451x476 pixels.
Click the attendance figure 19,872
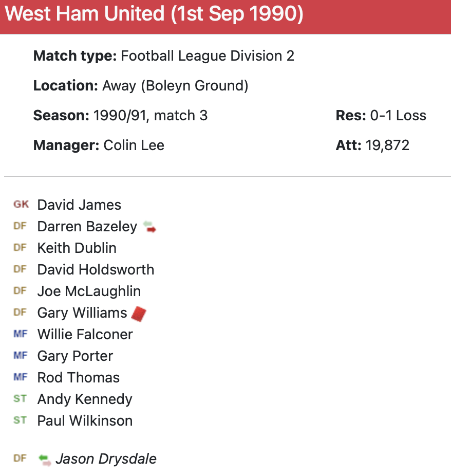coord(387,145)
